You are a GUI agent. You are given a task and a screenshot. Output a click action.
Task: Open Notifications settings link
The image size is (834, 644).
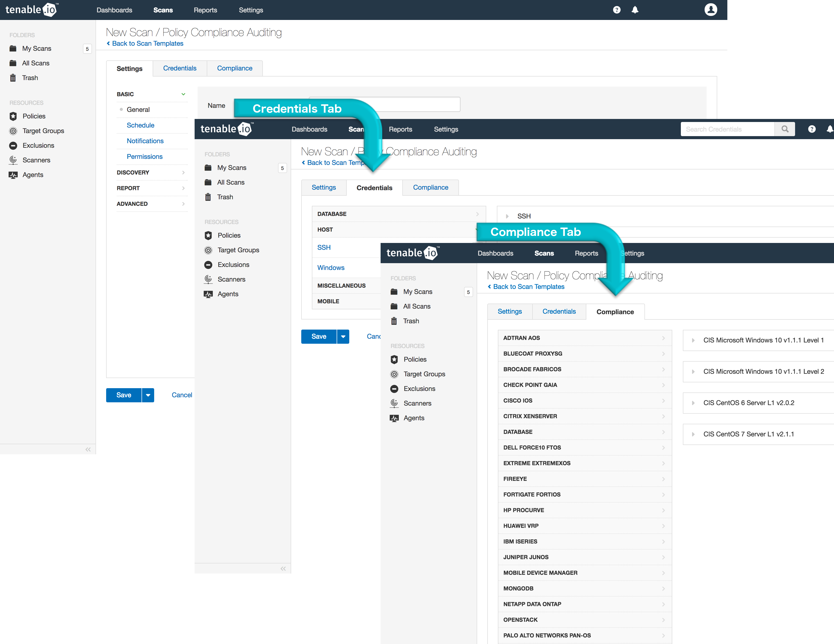[145, 141]
